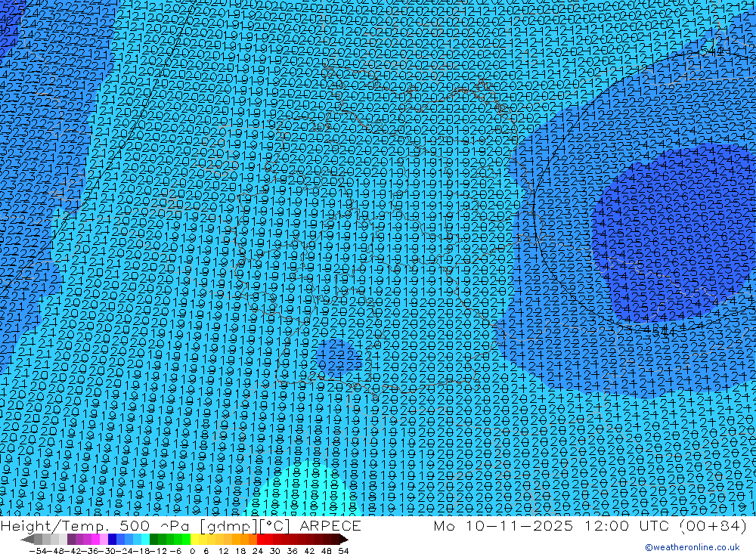Pick the yellow swatch above the 0 label
The image size is (756, 554).
tap(194, 539)
